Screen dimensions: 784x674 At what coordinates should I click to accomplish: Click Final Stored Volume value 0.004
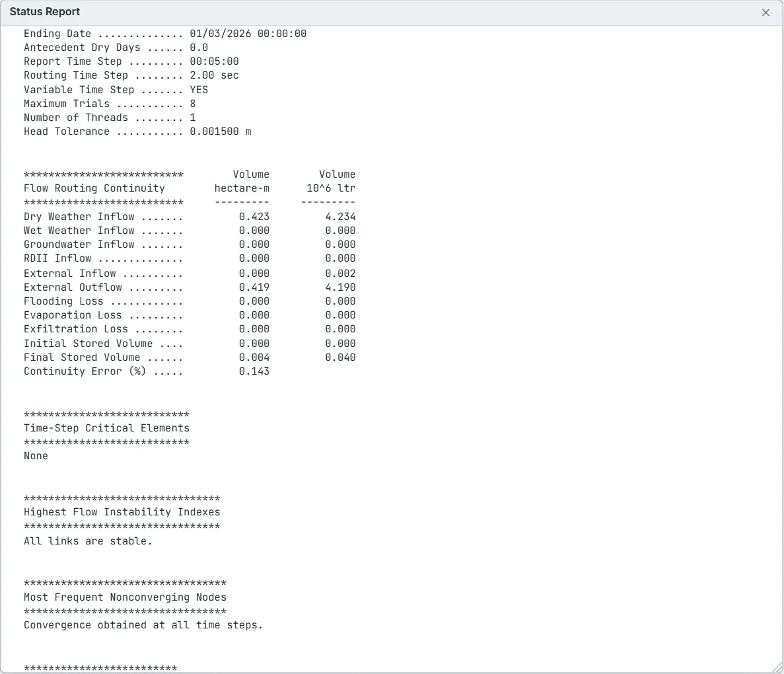[x=254, y=357]
